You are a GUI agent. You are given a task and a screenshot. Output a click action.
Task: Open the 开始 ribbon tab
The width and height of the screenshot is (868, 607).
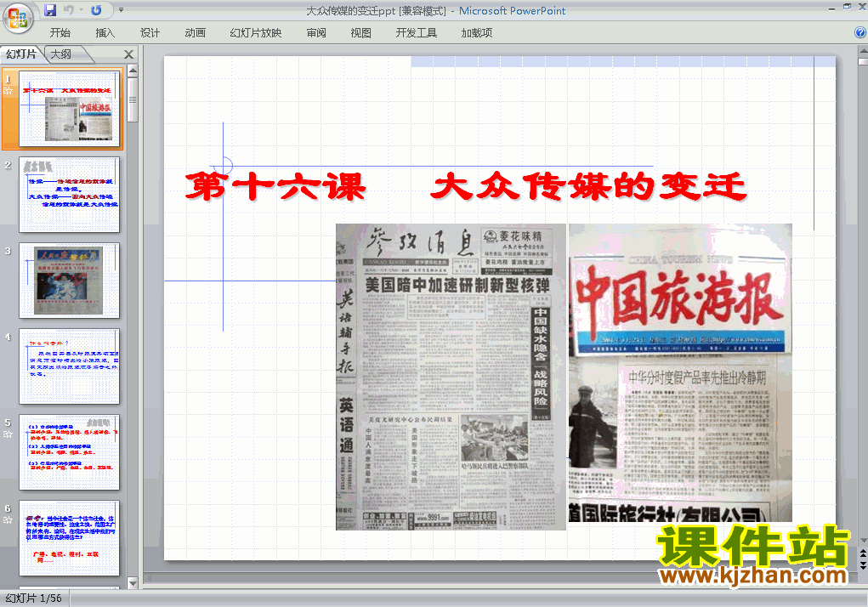coord(60,32)
